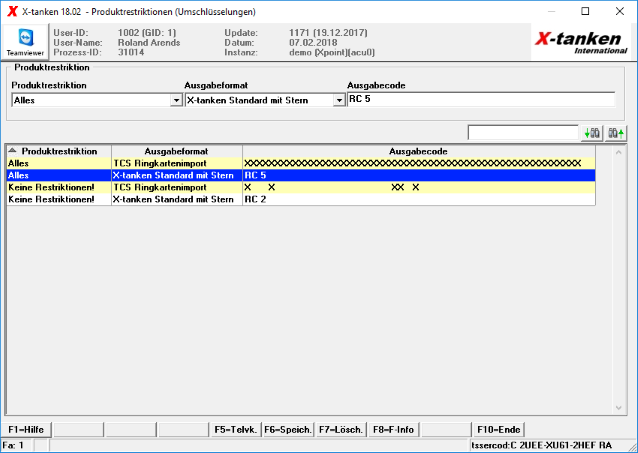Click the search-up binoculars icon
638x453 pixels.
[616, 133]
